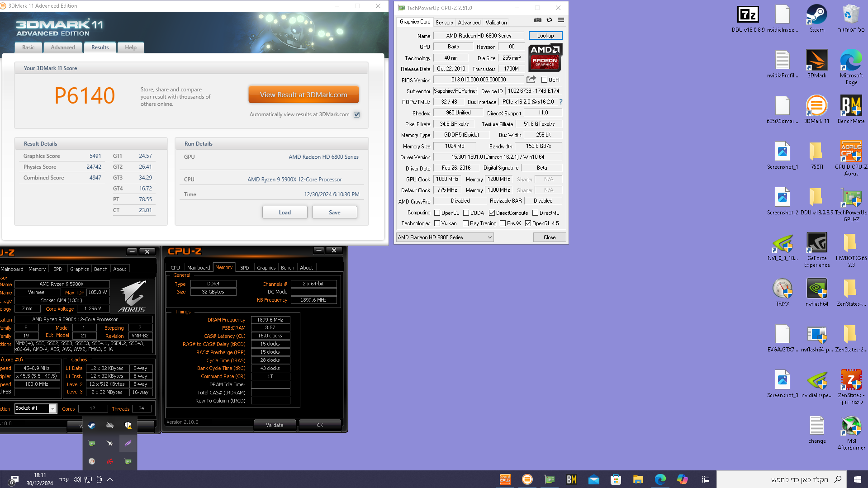
Task: Open notification center with 6 badge
Action: click(x=14, y=480)
